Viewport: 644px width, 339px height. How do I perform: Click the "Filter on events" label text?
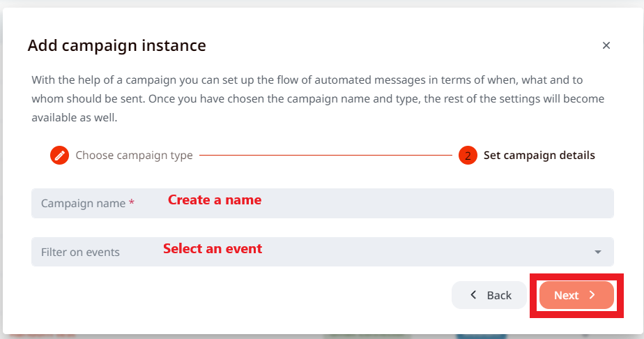(x=80, y=252)
